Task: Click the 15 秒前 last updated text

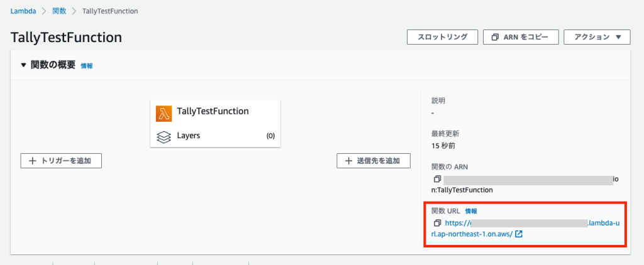Action: pyautogui.click(x=443, y=146)
